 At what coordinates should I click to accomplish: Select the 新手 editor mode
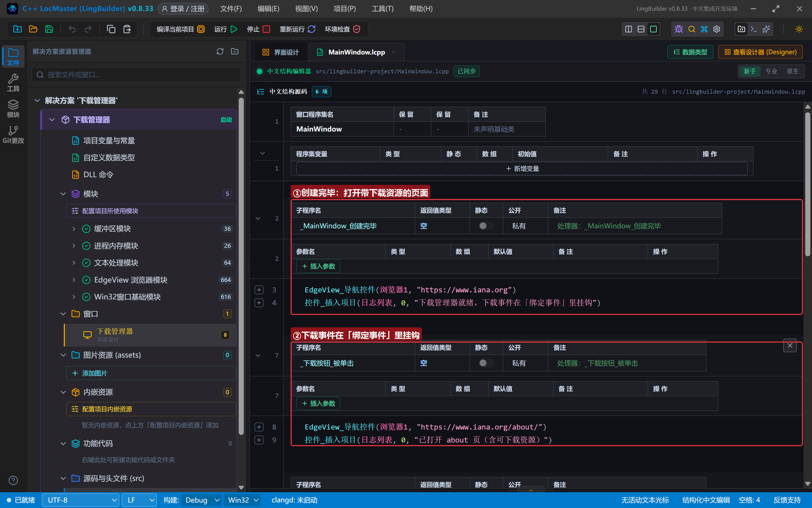pyautogui.click(x=750, y=71)
